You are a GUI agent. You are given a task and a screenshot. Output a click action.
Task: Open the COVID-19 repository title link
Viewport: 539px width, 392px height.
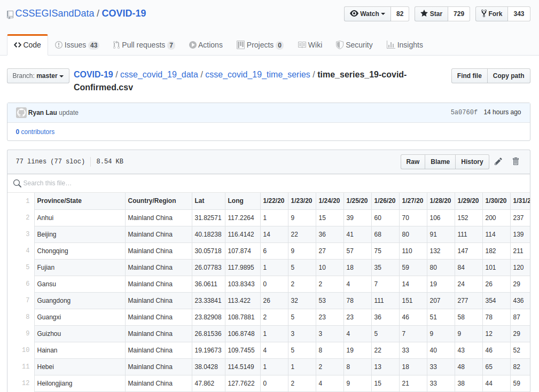pyautogui.click(x=124, y=13)
